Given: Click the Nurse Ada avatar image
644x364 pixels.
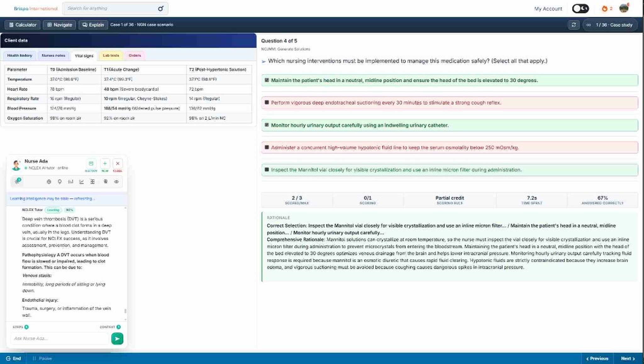Looking at the screenshot, I should pos(16,165).
